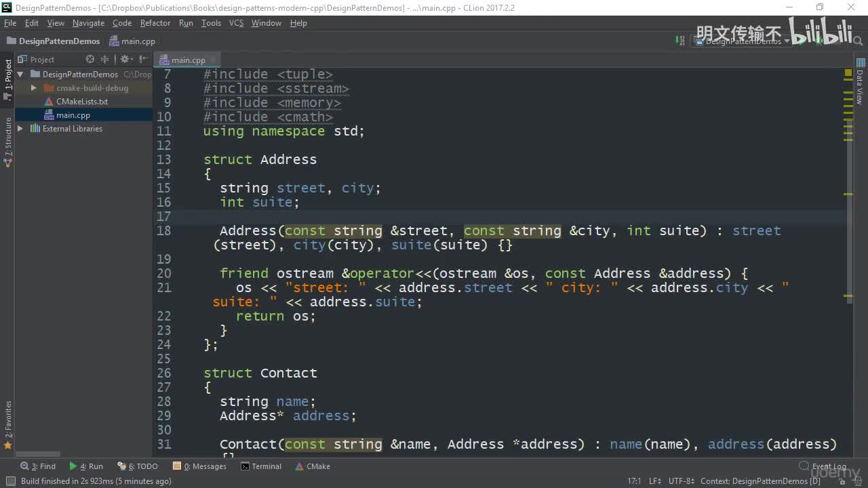Image resolution: width=868 pixels, height=488 pixels.
Task: Open the Navigate menu
Action: (89, 23)
